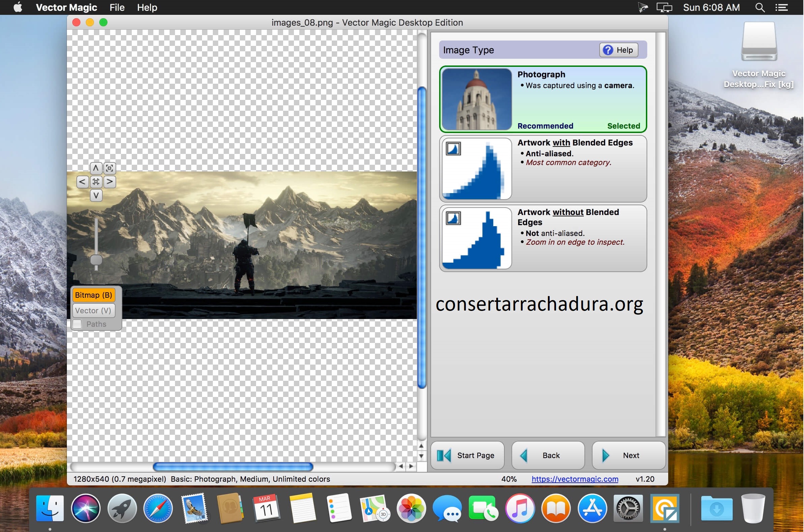Click the zoom-to-fit icon
This screenshot has width=804, height=532.
[109, 168]
